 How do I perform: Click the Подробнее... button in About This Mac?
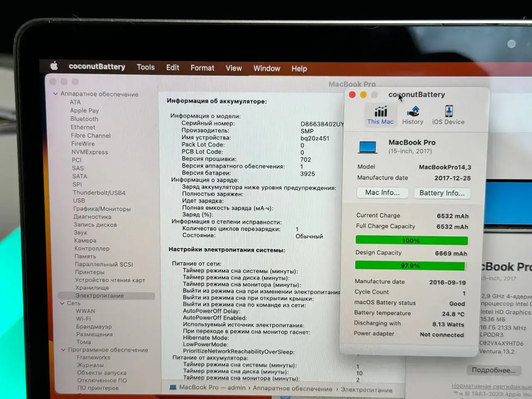click(493, 370)
